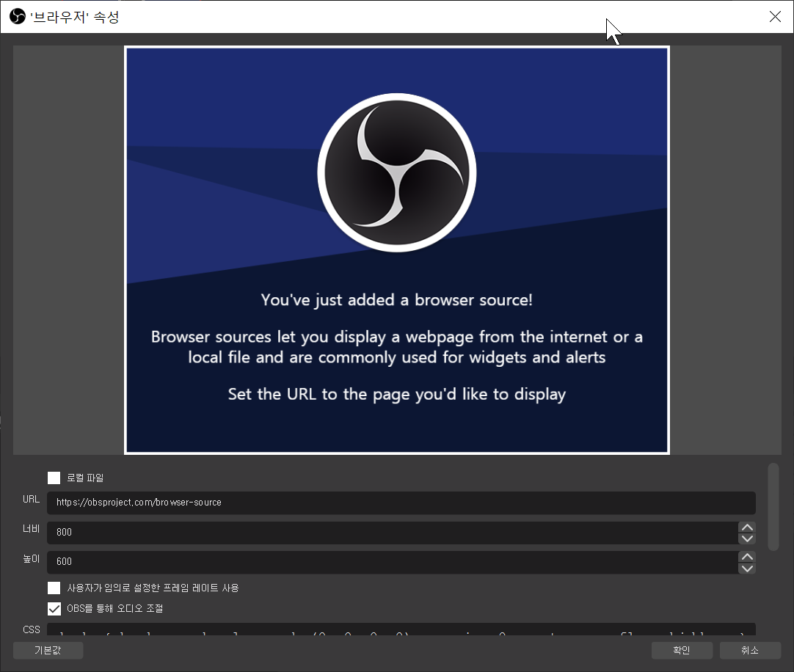Click the browser source preview image
The image size is (794, 672).
click(x=397, y=250)
